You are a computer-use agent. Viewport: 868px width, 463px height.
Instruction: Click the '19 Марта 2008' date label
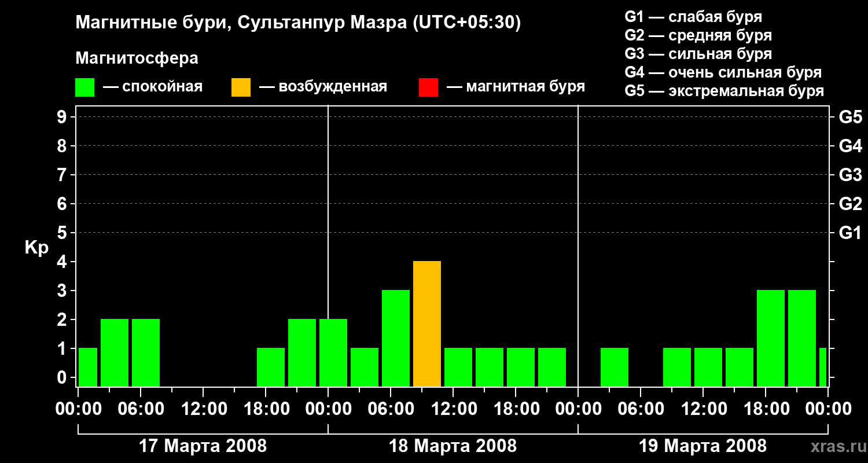coord(703,446)
